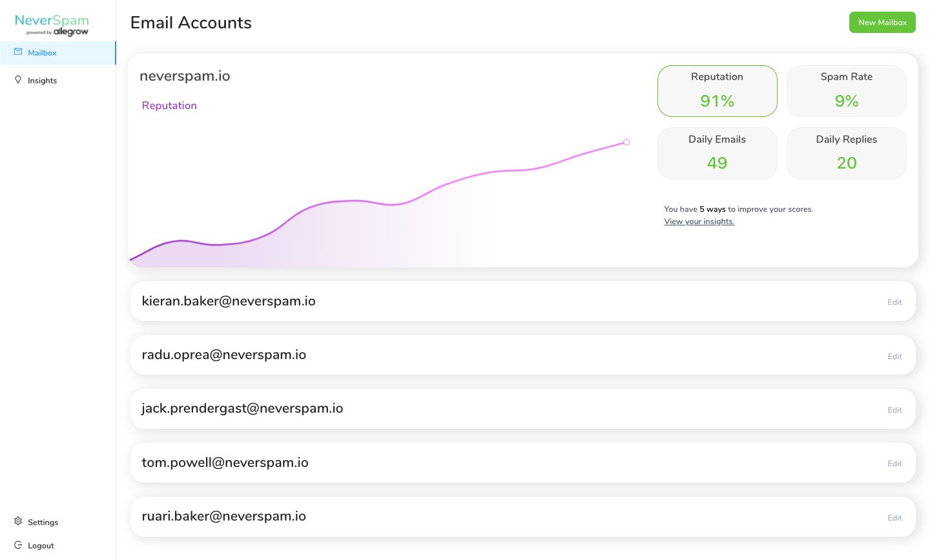
Task: Edit the tom.powell@neverspam.io mailbox
Action: 894,464
